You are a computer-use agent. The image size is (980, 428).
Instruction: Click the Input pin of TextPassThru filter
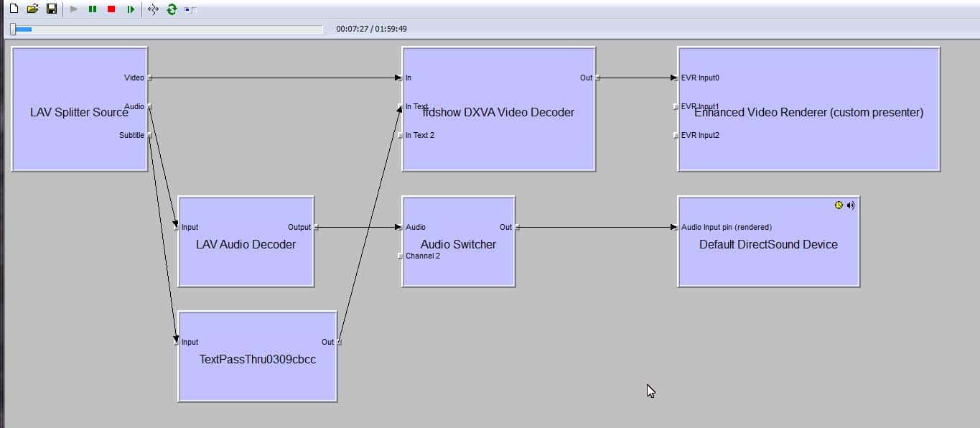[x=177, y=342]
